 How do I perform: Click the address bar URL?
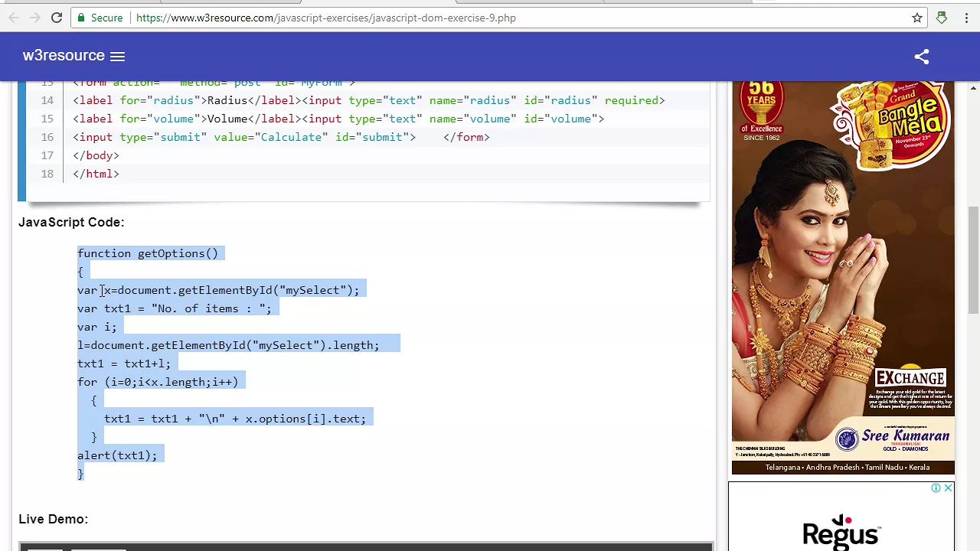click(326, 18)
